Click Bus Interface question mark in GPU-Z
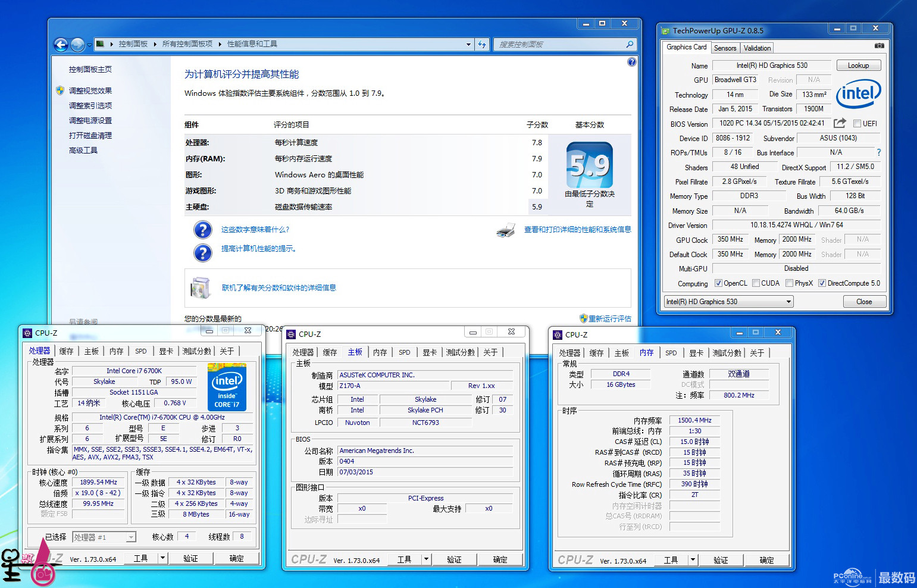Viewport: 917px width, 588px height. 878,152
